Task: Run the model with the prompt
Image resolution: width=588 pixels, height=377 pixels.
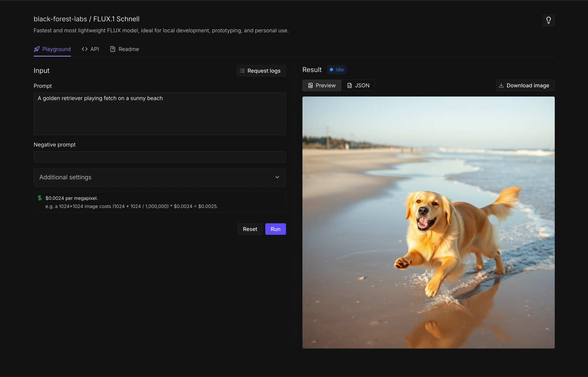Action: 276,229
